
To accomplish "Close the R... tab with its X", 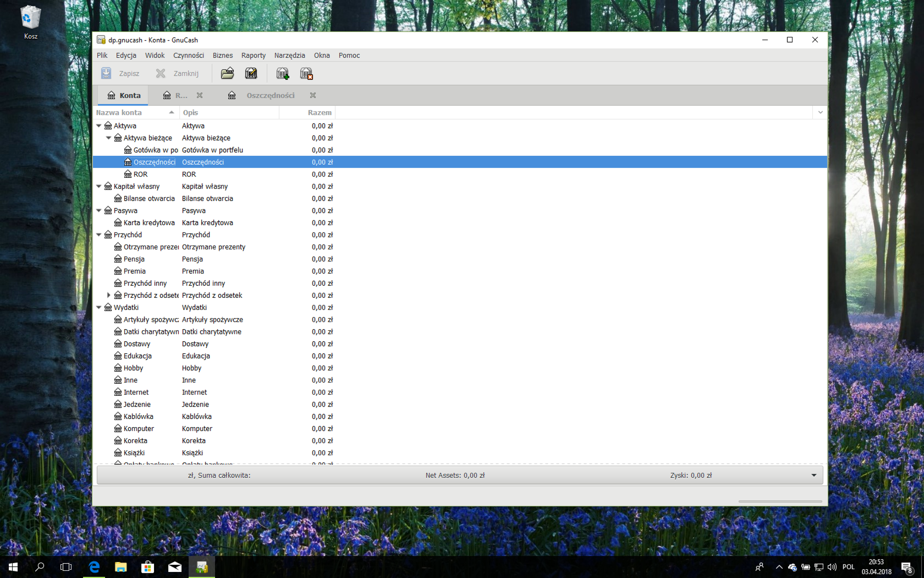I will 200,96.
